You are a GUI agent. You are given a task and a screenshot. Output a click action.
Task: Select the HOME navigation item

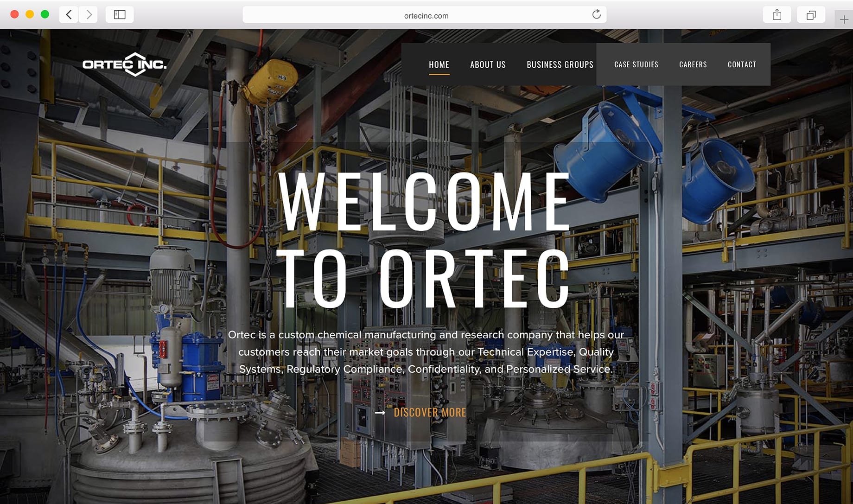coord(439,64)
